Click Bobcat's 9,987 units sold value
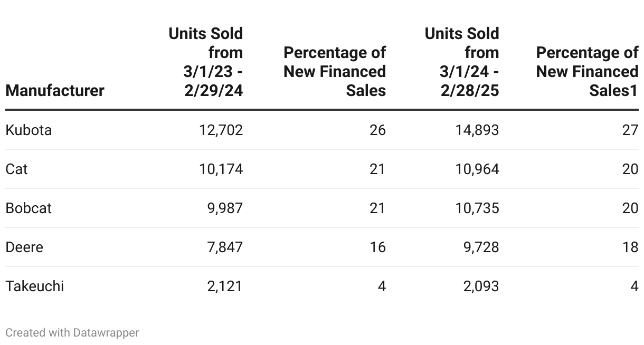The width and height of the screenshot is (644, 345). click(225, 208)
